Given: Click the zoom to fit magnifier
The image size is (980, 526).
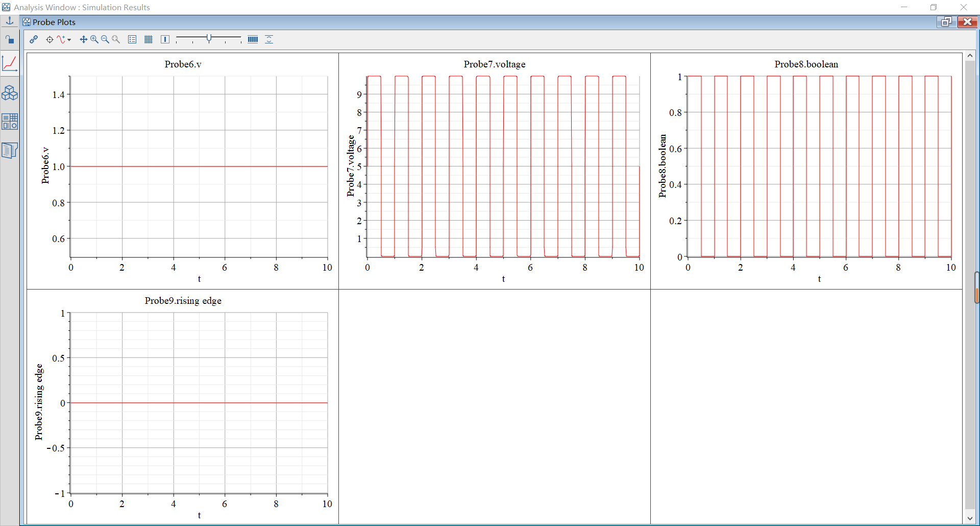Looking at the screenshot, I should 116,39.
